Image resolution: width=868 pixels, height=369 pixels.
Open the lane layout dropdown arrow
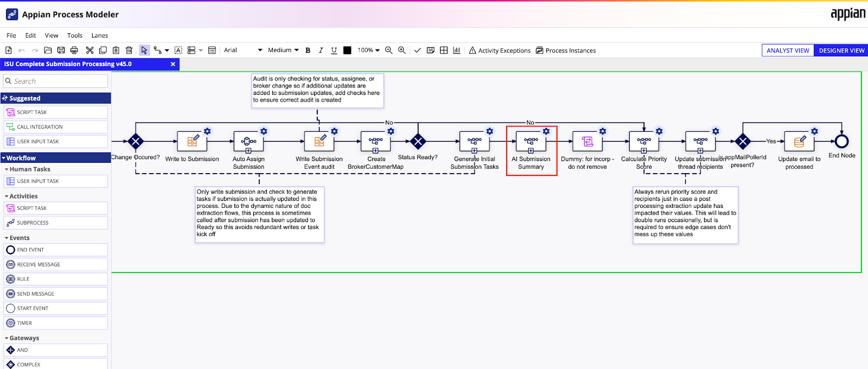[x=201, y=50]
